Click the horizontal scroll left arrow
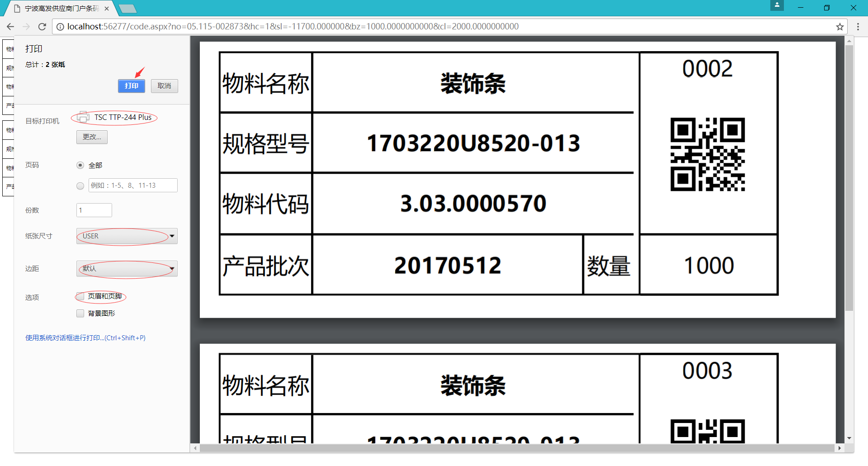 click(x=195, y=448)
